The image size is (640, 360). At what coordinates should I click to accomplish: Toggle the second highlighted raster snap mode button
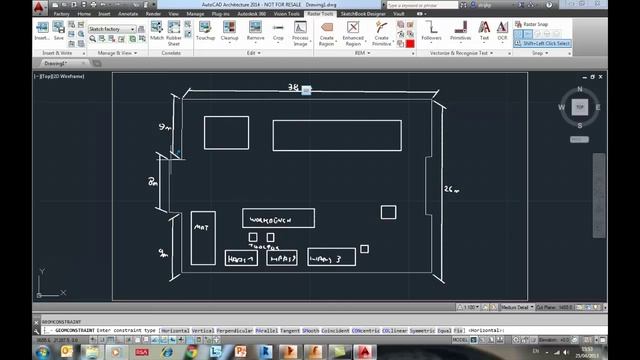[x=528, y=34]
